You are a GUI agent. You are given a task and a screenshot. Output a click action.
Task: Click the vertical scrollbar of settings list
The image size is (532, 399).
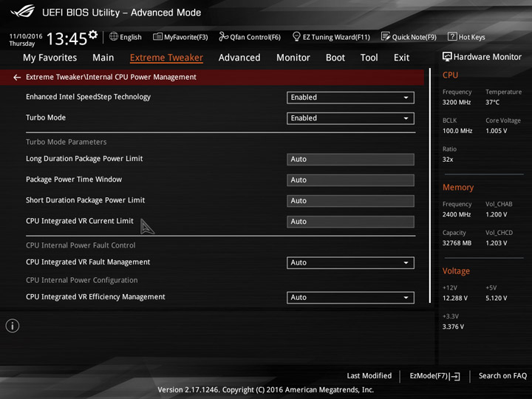click(x=430, y=185)
